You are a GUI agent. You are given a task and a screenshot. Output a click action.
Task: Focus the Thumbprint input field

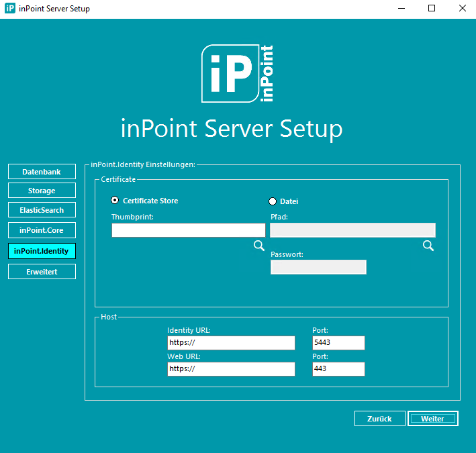189,230
